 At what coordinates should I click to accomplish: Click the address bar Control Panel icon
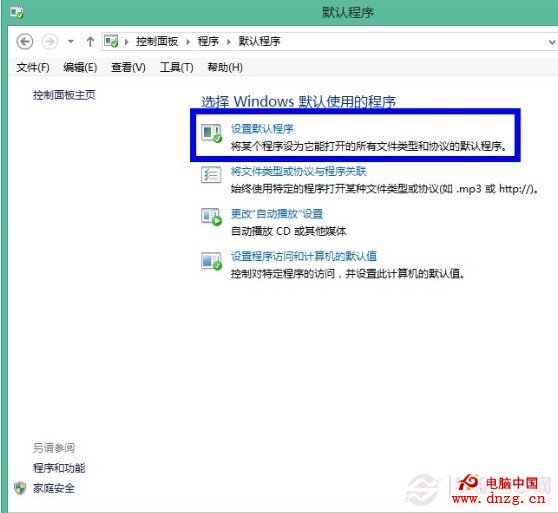[111, 41]
